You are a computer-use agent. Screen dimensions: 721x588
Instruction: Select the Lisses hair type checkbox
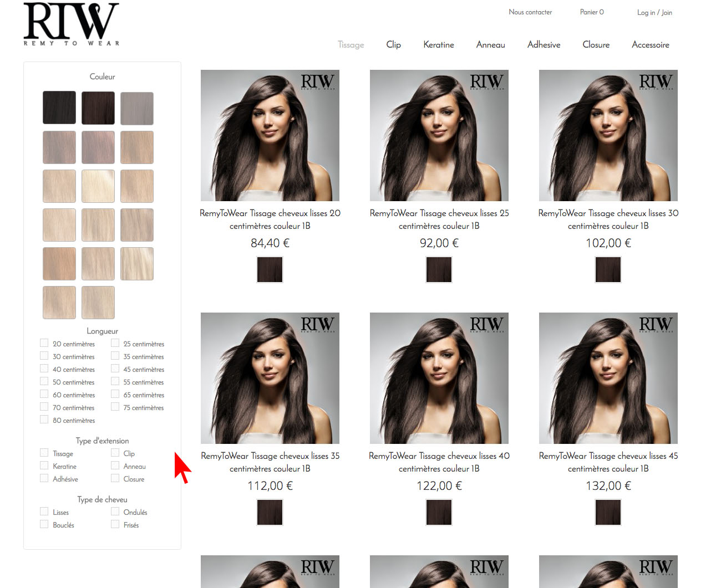point(44,512)
